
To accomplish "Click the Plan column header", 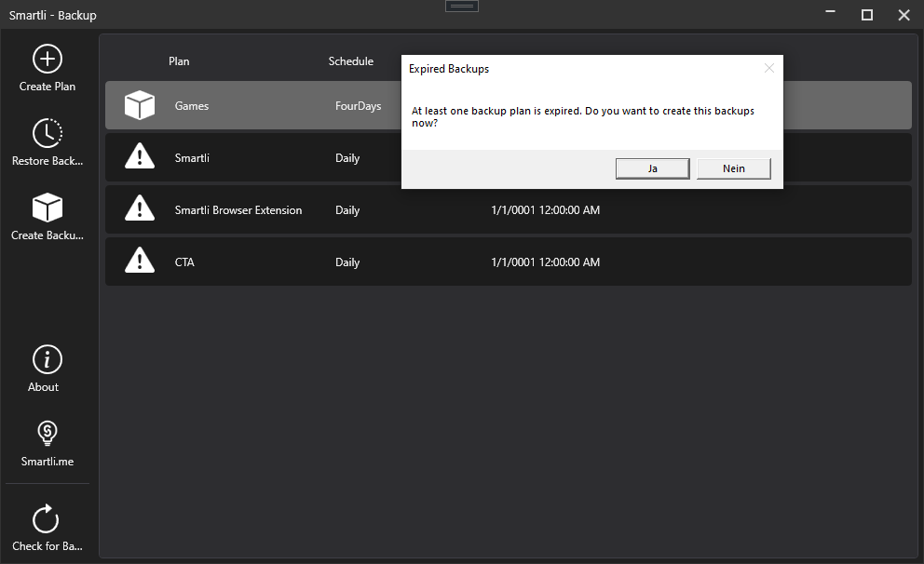I will [x=179, y=61].
